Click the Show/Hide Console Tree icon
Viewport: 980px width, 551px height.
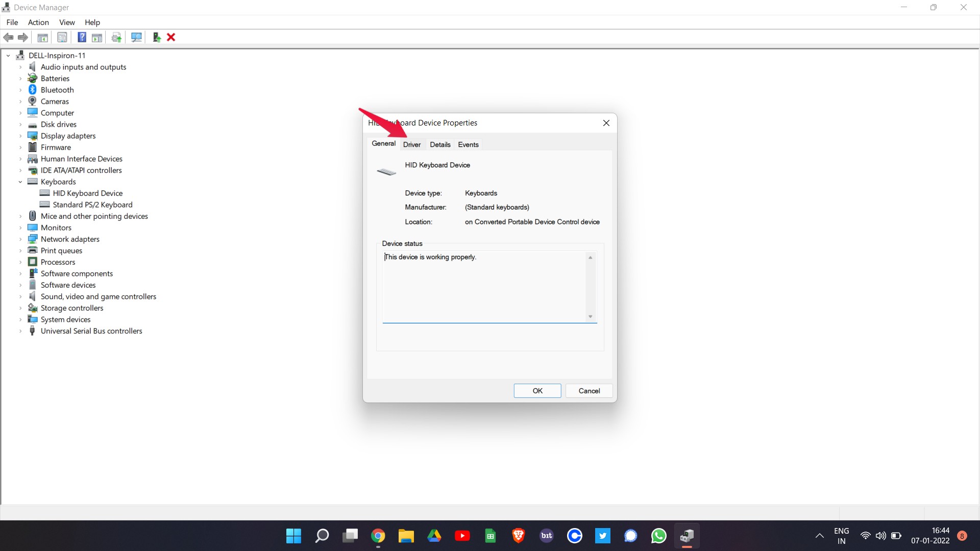(x=43, y=37)
